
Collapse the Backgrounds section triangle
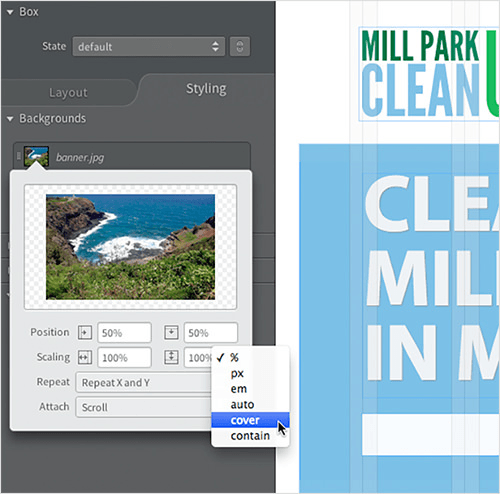click(x=10, y=119)
